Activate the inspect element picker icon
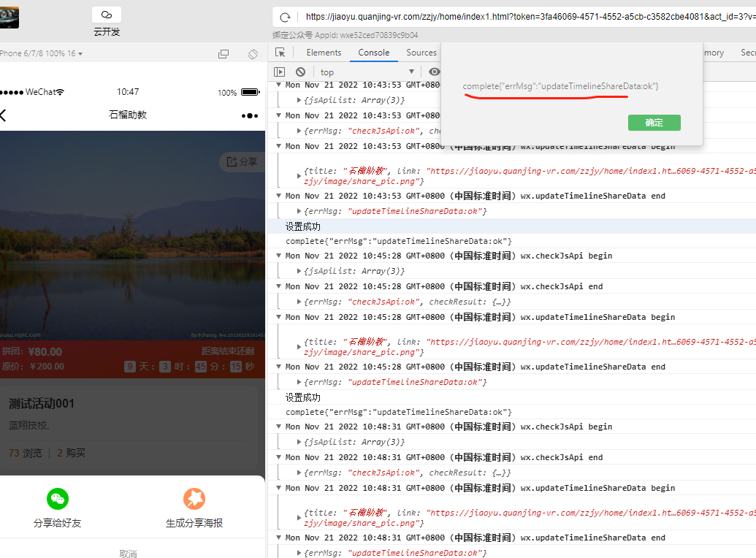756x558 pixels. click(x=280, y=53)
